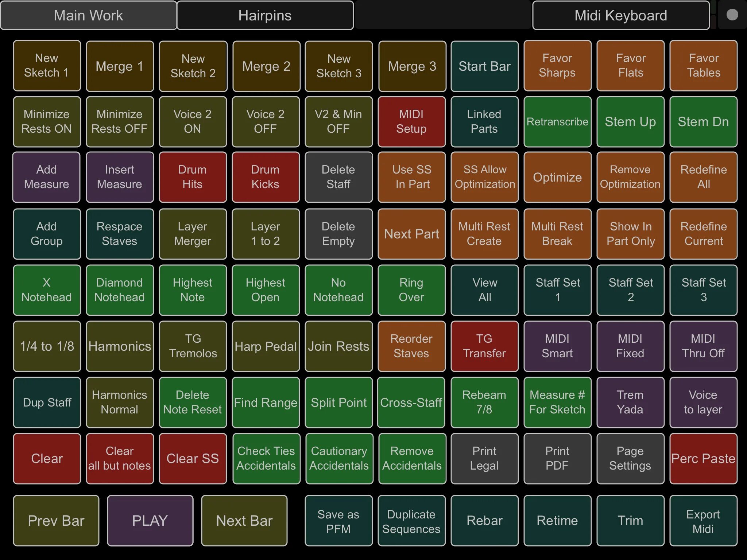The height and width of the screenshot is (560, 747).
Task: Open the Midi Keyboard tab
Action: [x=621, y=15]
